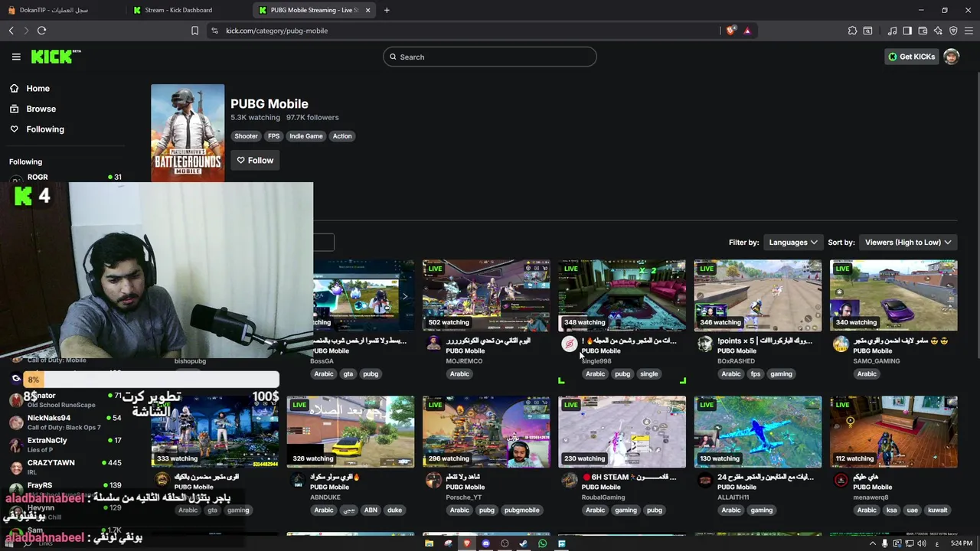Click the RoubalGaming channel avatar
This screenshot has width=980, height=551.
(x=570, y=480)
